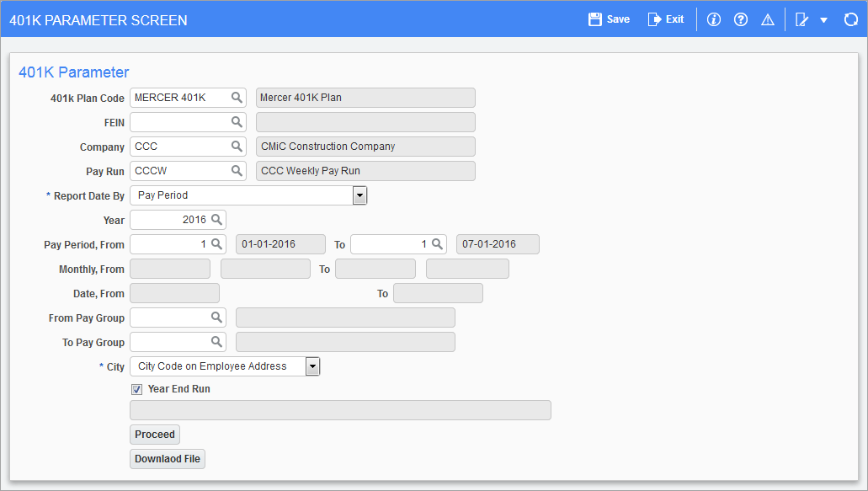
Task: Click the Save button in header
Action: pyautogui.click(x=609, y=19)
